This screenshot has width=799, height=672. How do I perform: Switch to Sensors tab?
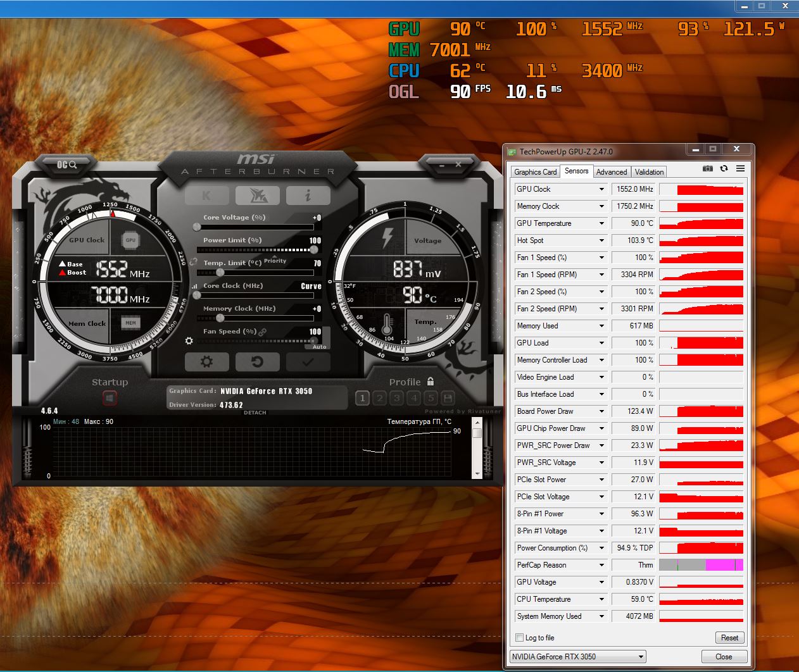pyautogui.click(x=576, y=171)
